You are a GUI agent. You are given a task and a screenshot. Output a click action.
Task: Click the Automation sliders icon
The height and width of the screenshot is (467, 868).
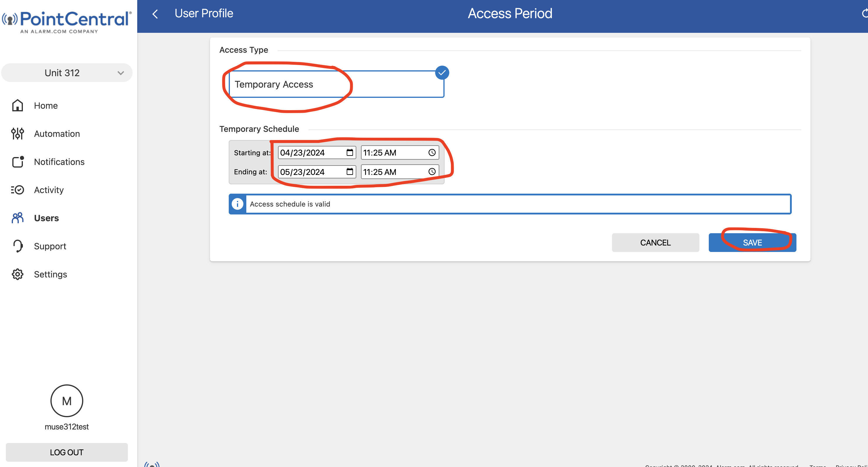pos(18,134)
